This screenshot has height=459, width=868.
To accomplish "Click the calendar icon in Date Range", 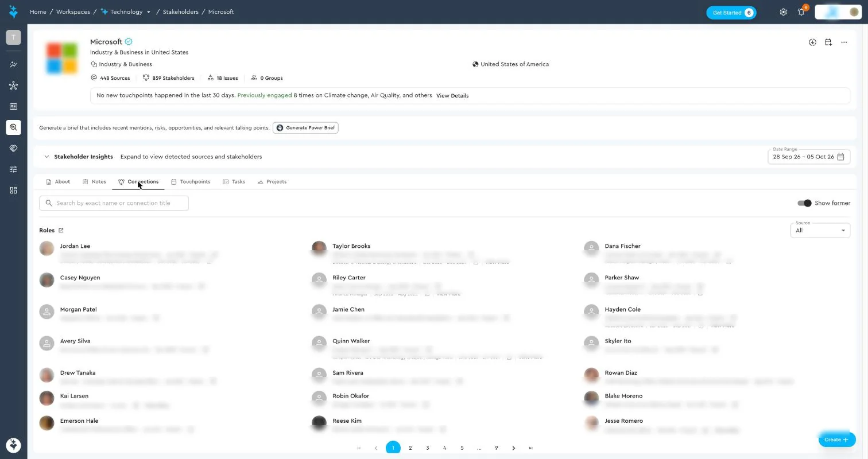I will click(x=841, y=157).
